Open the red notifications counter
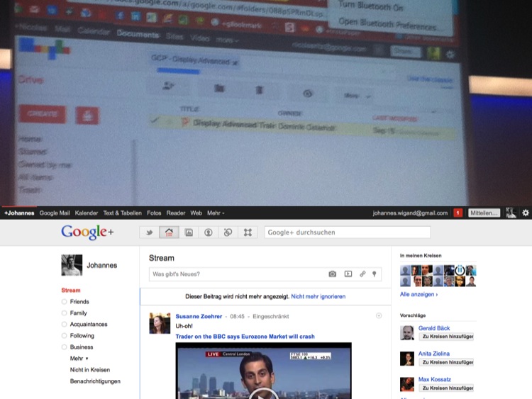 (458, 213)
